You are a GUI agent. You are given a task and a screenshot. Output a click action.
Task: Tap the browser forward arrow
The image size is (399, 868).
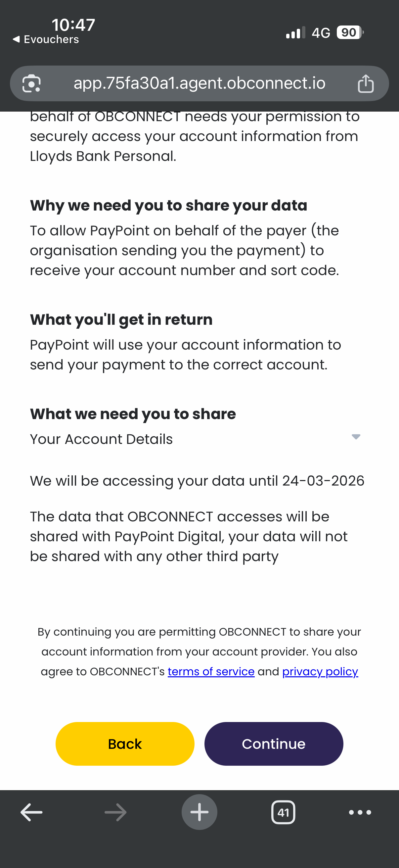[x=115, y=812]
